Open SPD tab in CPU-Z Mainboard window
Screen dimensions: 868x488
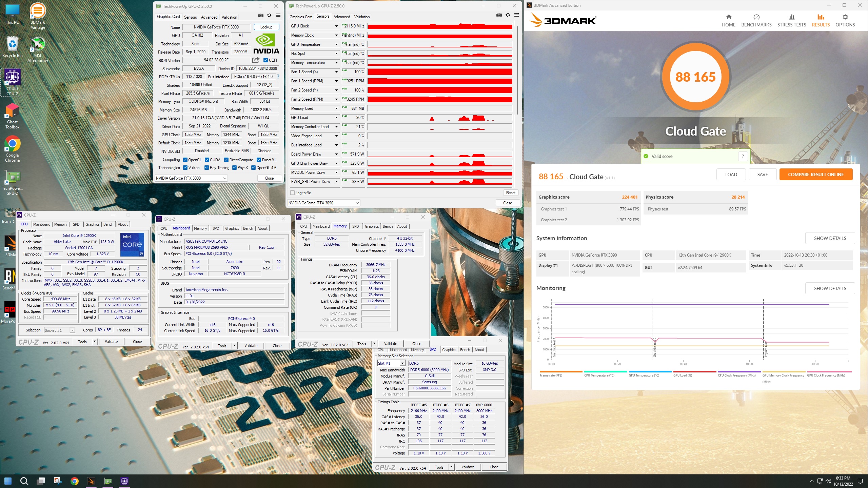click(216, 228)
